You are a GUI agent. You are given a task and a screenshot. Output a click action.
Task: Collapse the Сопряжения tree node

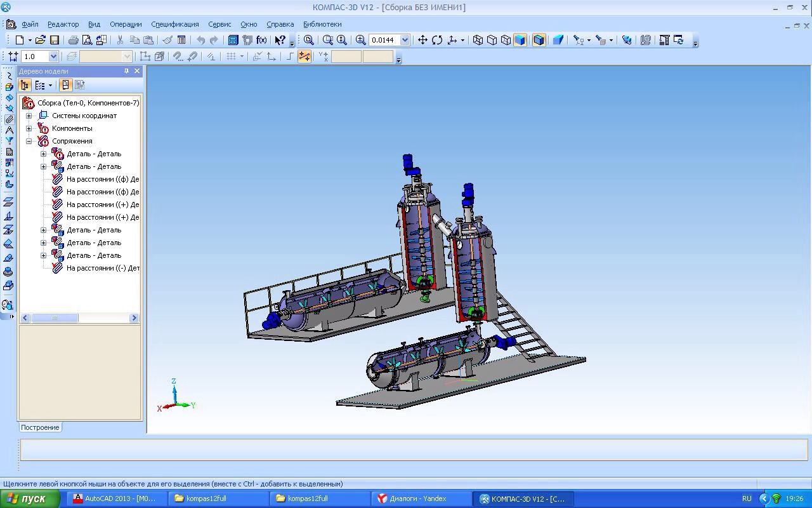pyautogui.click(x=29, y=141)
